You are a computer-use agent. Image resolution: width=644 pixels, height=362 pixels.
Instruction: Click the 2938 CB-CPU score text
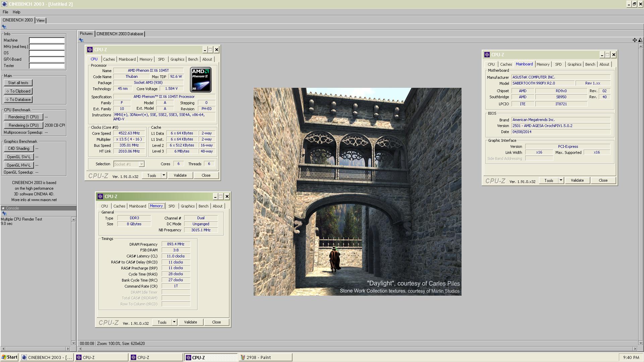tap(55, 125)
